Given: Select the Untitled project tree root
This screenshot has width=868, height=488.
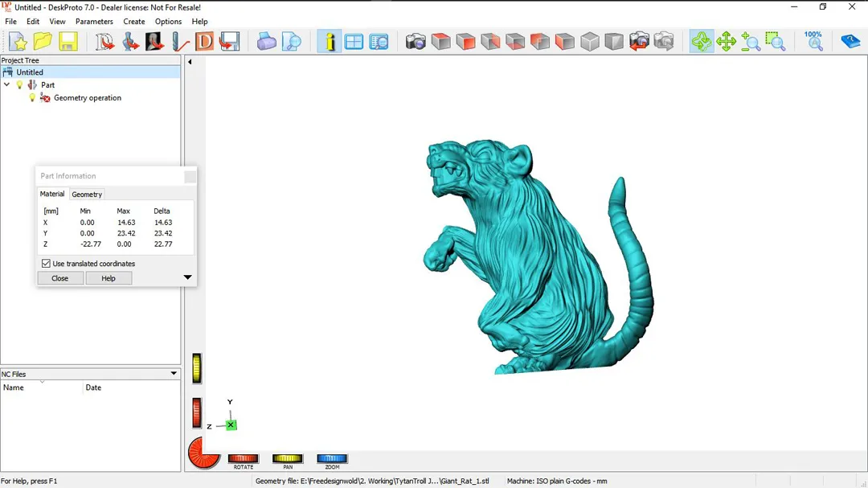Looking at the screenshot, I should click(30, 72).
